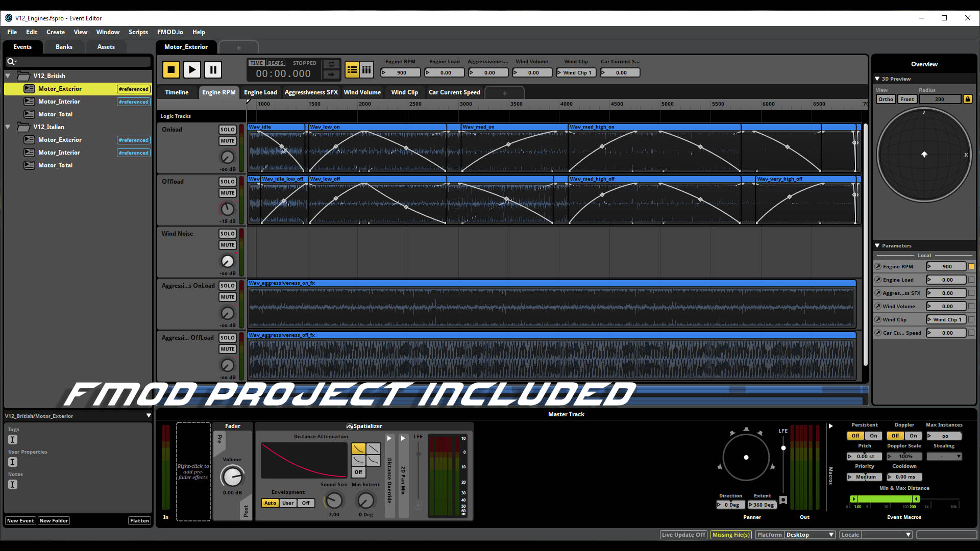The image size is (980, 551).
Task: Click the search magnifier icon
Action: 10,62
